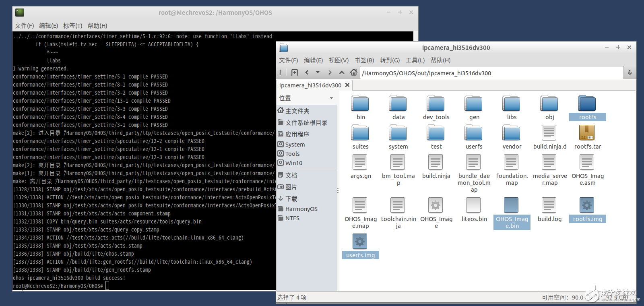This screenshot has height=306, width=644.
Task: Open 帮助(H) menu in file manager
Action: point(441,60)
